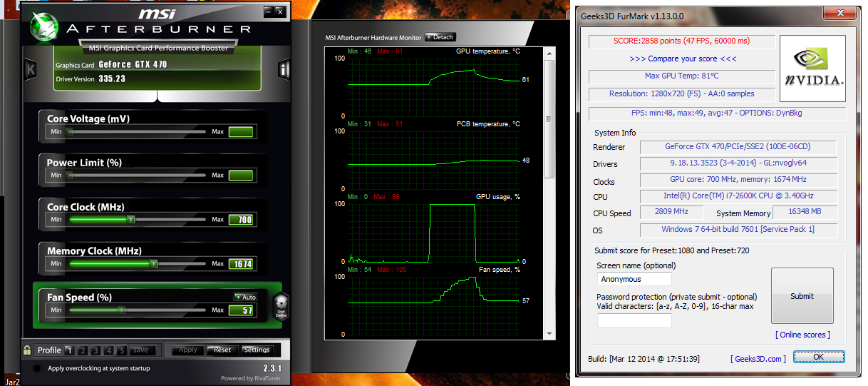This screenshot has height=386, width=868.
Task: Click OK in the FurMark window
Action: click(x=819, y=357)
